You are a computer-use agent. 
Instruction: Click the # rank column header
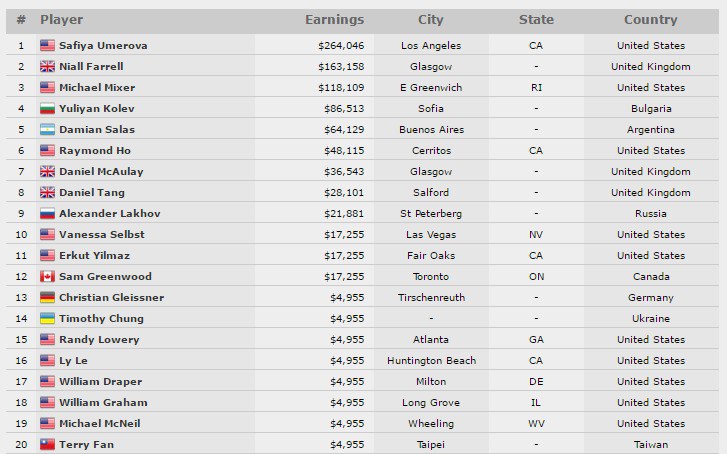coord(21,20)
